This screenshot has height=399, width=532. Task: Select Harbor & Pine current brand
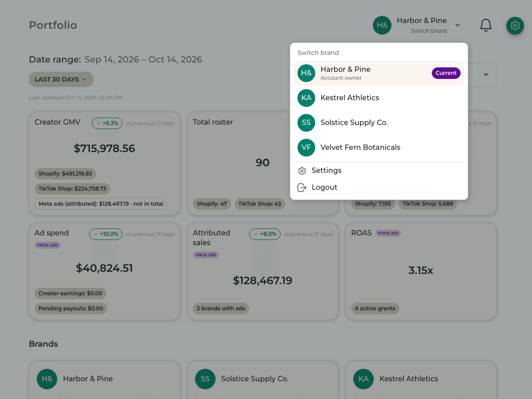click(x=379, y=73)
